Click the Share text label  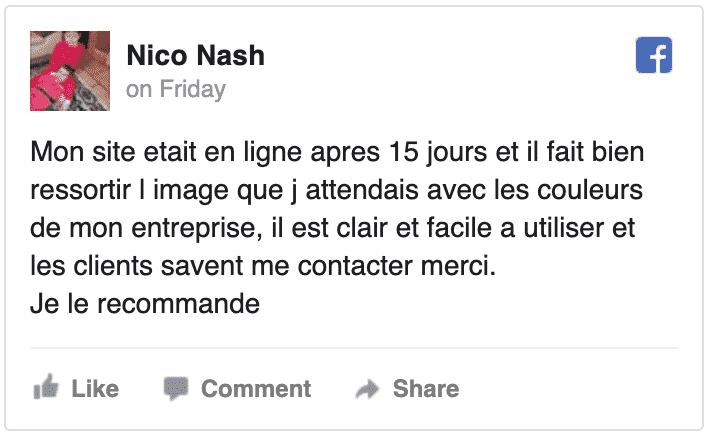(426, 389)
